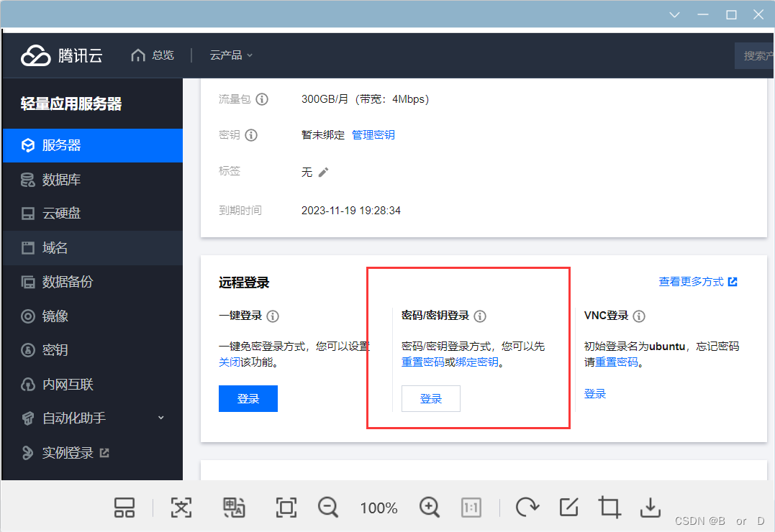This screenshot has width=775, height=532.
Task: Click the info icon next to 流量包
Action: [x=262, y=99]
